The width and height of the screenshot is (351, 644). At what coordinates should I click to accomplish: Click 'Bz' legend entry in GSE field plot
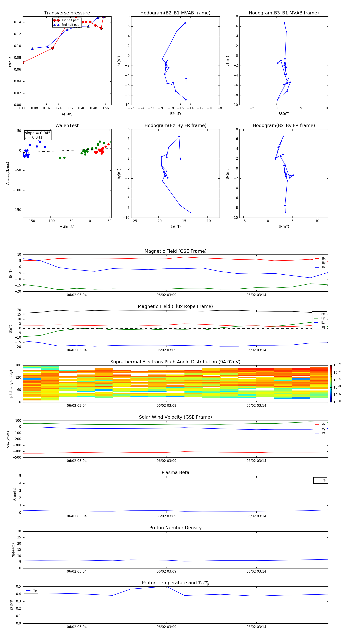point(320,267)
